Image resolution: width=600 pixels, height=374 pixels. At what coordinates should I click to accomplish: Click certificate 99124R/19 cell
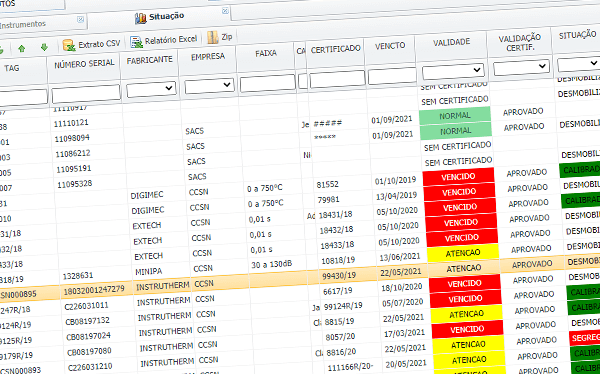343,306
